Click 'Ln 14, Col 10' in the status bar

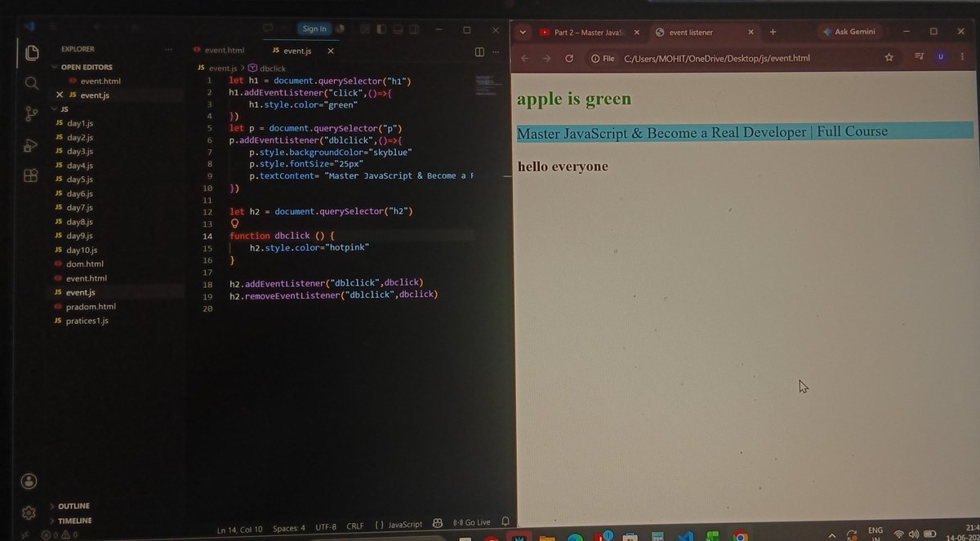[x=240, y=529]
